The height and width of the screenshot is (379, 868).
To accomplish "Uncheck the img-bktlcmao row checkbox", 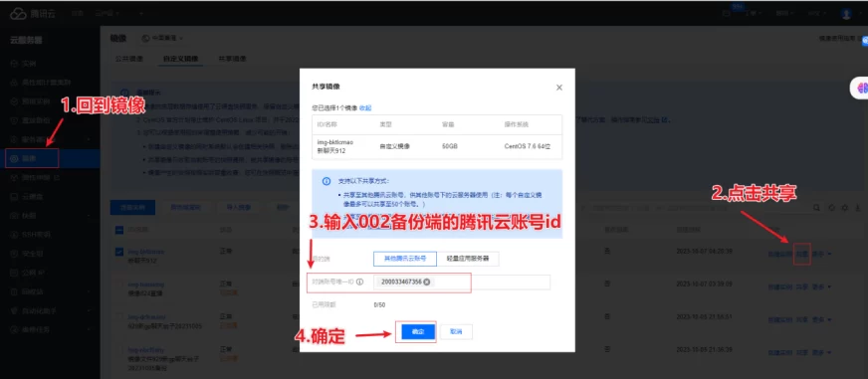I will coord(119,252).
